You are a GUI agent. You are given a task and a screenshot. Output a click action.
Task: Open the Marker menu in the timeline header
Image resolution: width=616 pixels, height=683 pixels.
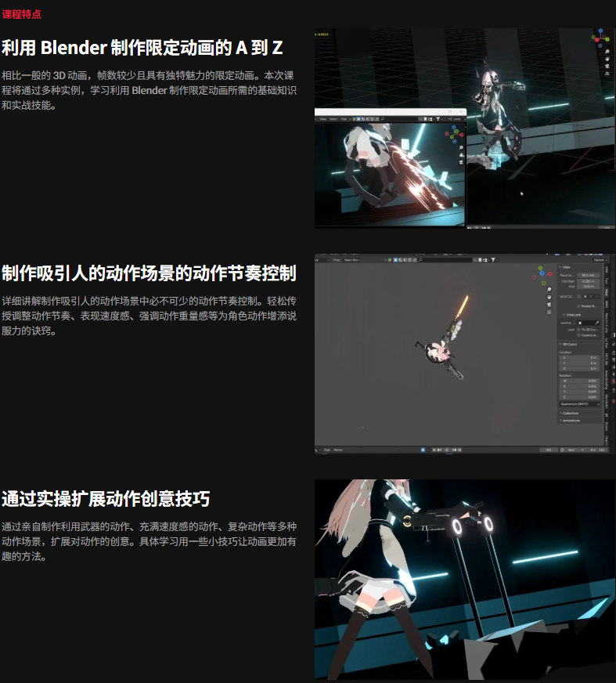click(x=338, y=450)
